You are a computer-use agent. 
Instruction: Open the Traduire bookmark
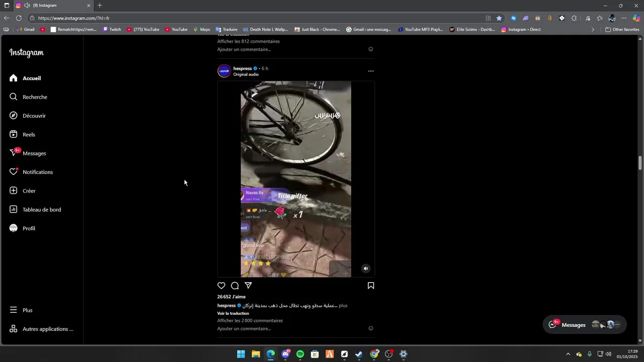point(226,29)
